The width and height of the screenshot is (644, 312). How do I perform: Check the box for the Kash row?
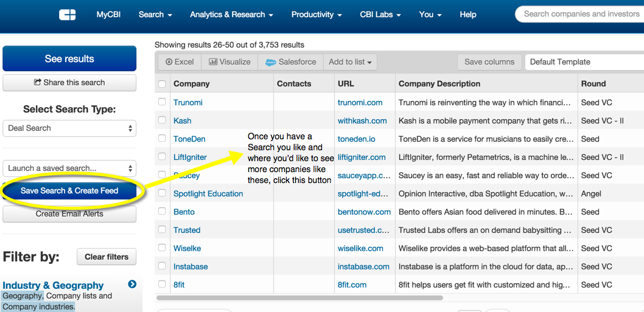point(163,120)
